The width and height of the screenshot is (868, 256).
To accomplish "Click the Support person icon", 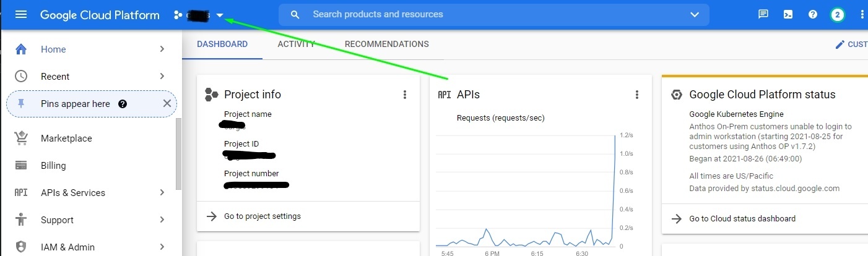I will click(21, 220).
